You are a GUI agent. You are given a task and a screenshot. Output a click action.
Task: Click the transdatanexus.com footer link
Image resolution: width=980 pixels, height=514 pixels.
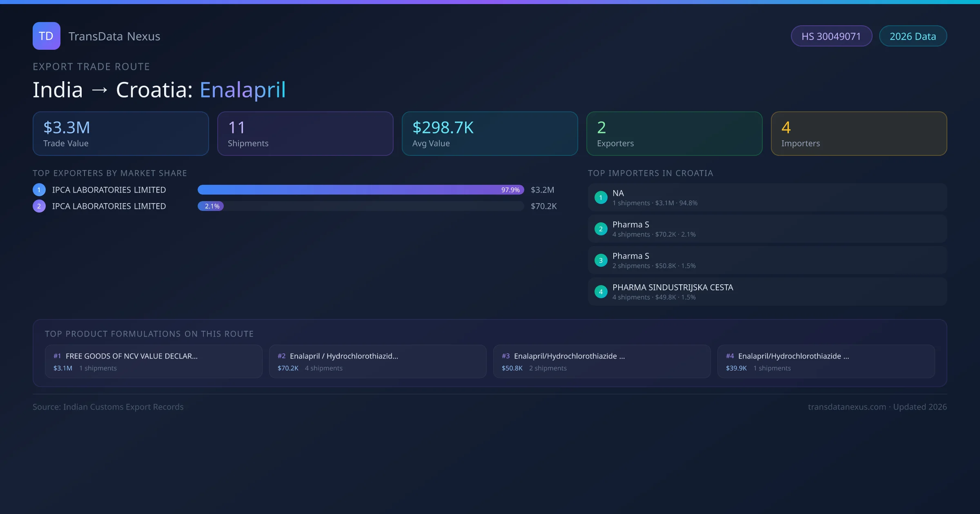(x=847, y=407)
